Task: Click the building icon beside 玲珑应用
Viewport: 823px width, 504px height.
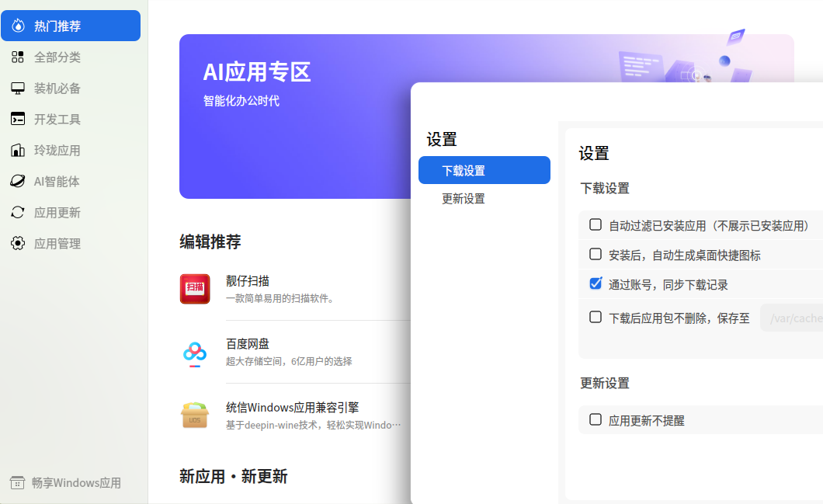Action: pos(18,150)
